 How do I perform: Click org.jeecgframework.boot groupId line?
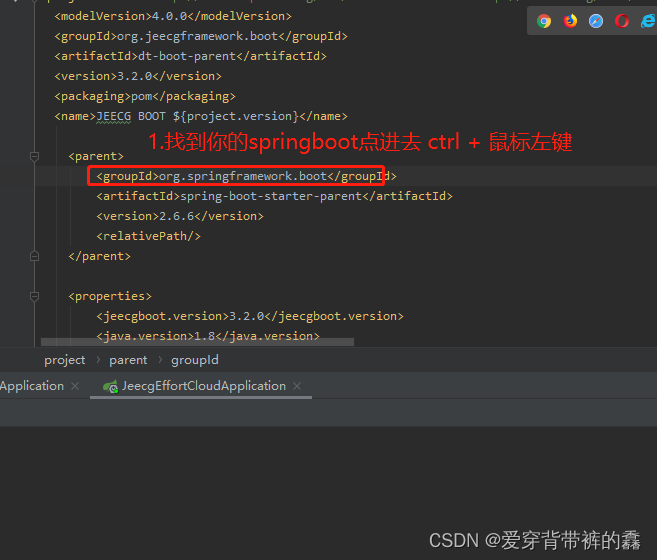click(x=201, y=36)
